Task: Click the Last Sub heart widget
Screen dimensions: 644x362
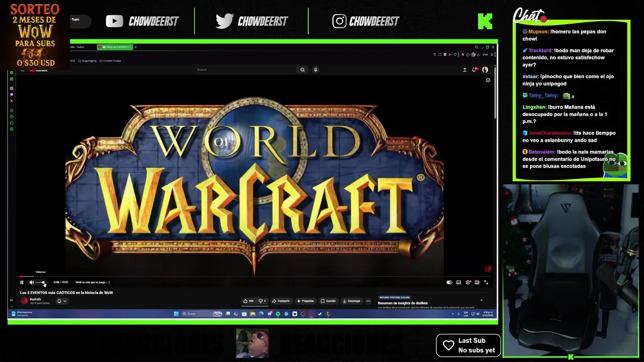Action: coord(468,345)
